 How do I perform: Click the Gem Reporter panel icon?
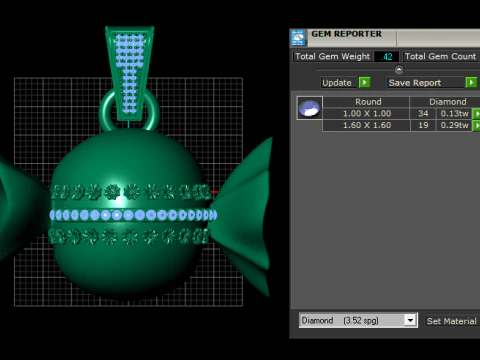click(298, 38)
